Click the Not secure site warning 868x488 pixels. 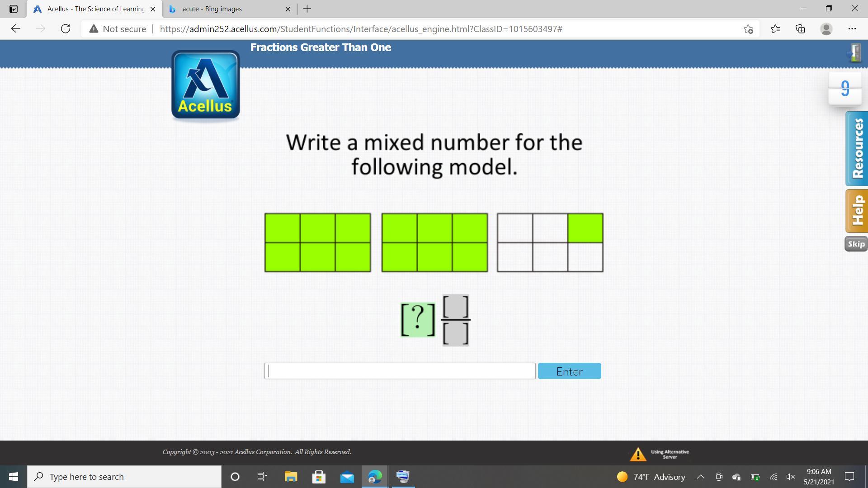point(118,29)
